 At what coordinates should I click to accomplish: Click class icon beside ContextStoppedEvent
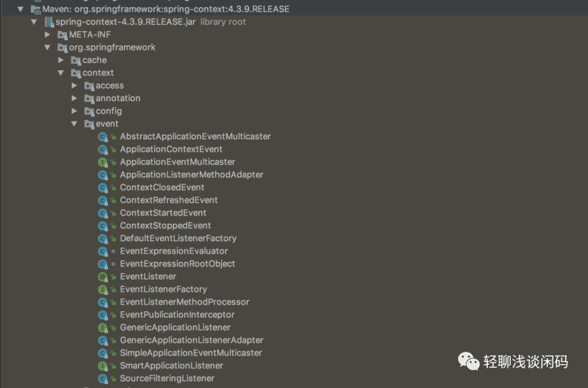tap(103, 226)
